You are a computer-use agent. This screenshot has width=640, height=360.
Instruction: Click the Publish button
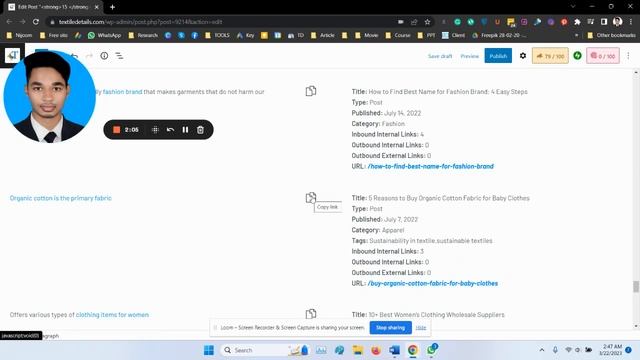click(x=498, y=56)
